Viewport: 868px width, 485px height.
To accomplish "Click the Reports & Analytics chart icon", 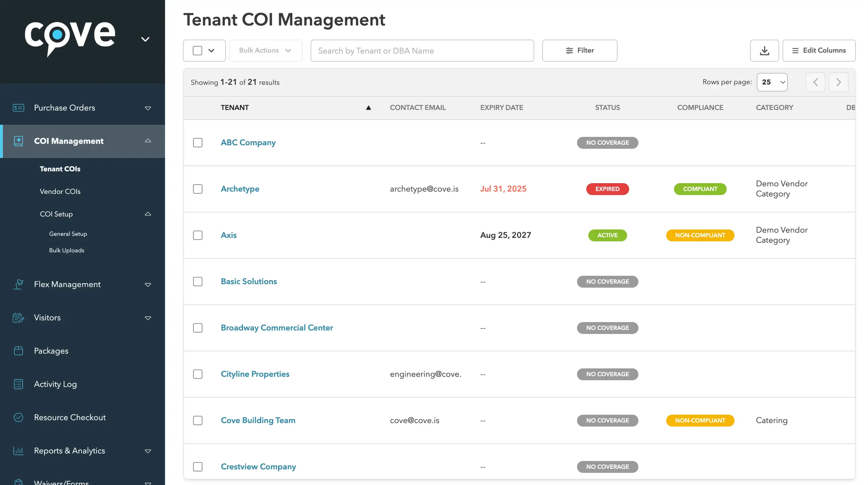I will pyautogui.click(x=18, y=451).
